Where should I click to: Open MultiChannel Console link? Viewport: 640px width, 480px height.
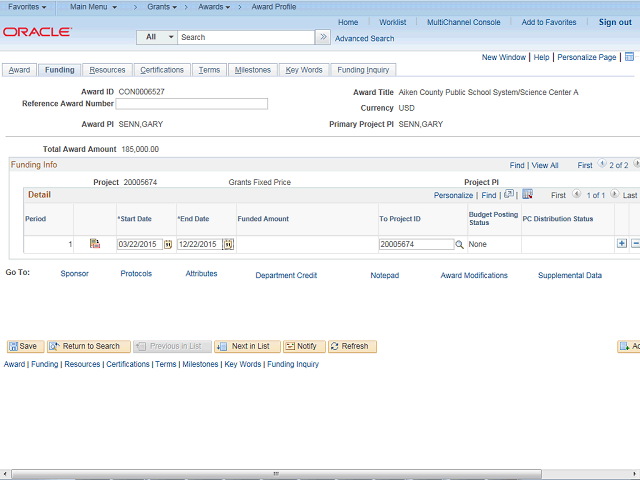click(x=463, y=22)
